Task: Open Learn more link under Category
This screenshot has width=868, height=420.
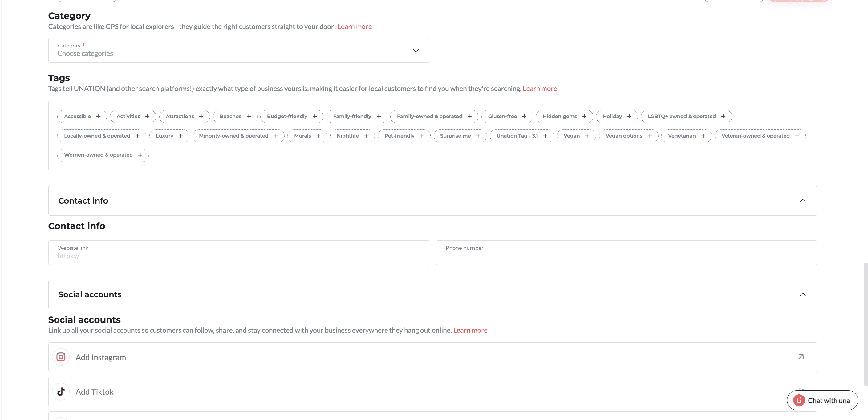Action: pyautogui.click(x=355, y=26)
